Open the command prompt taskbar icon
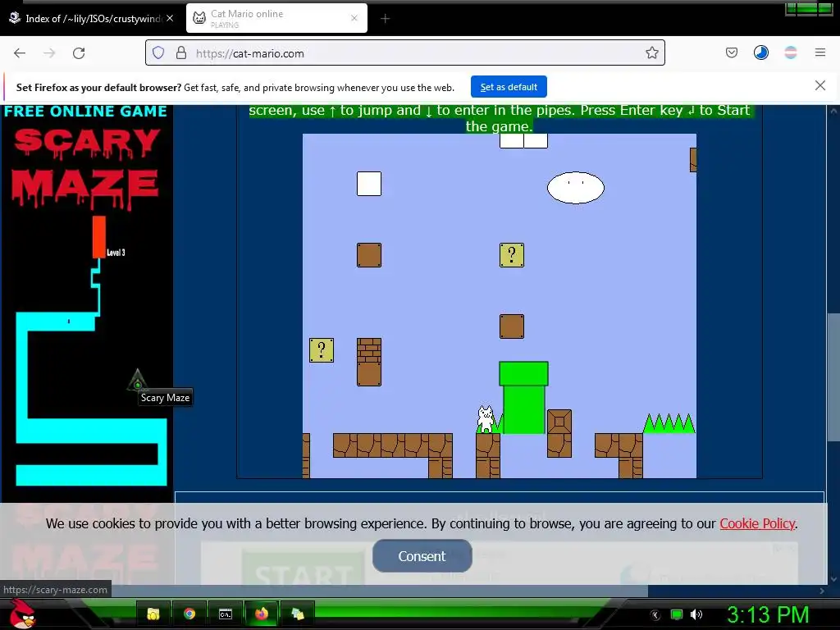Image resolution: width=840 pixels, height=630 pixels. tap(225, 614)
